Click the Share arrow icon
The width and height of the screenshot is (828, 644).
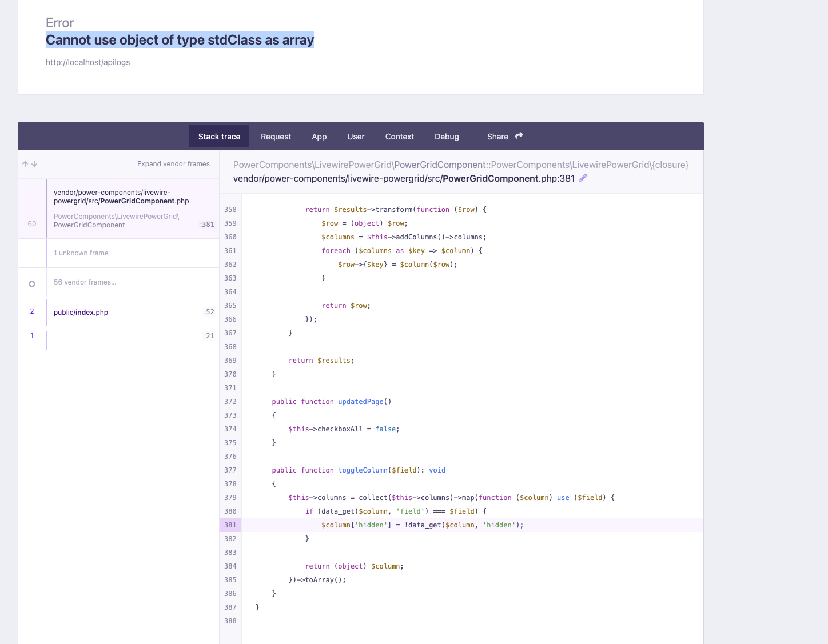[519, 135]
